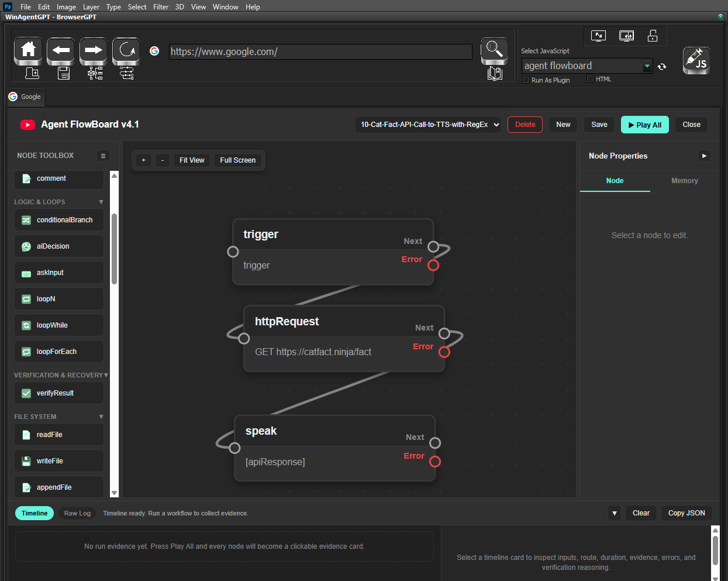Image resolution: width=728 pixels, height=581 pixels.
Task: Add a verifyResult node
Action: (x=59, y=393)
